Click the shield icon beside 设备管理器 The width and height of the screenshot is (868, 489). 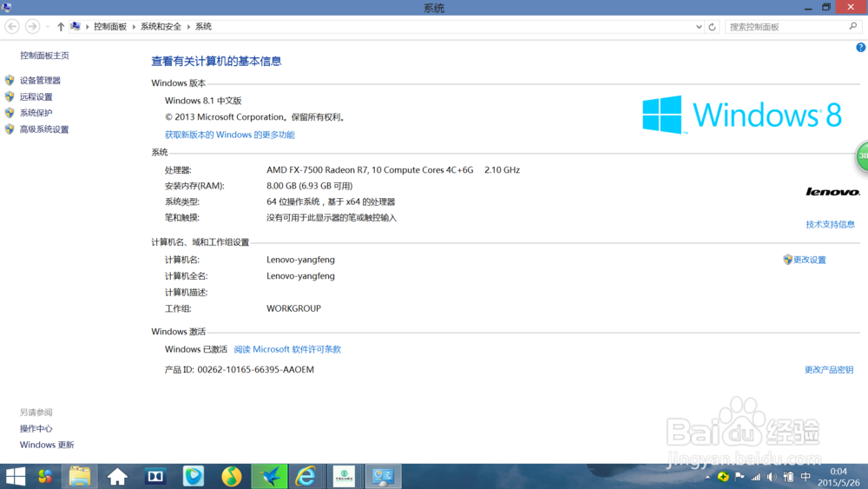[10, 80]
